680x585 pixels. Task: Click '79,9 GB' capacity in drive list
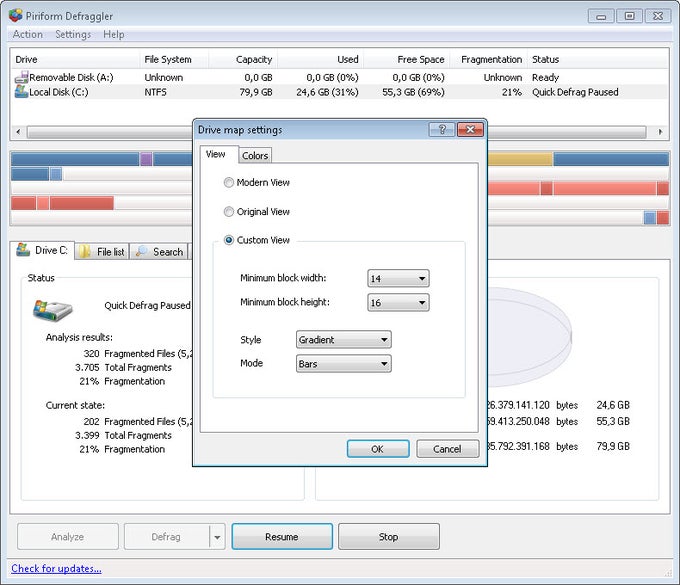(256, 92)
